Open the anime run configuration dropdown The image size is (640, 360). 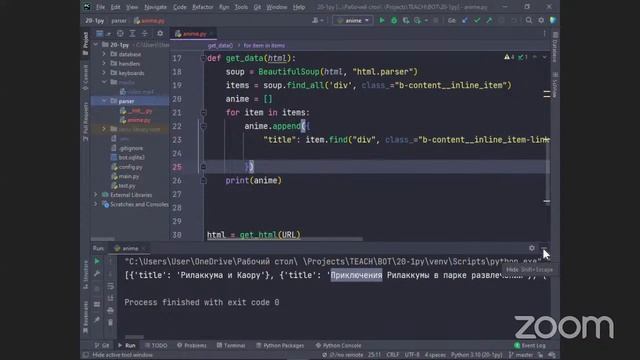(353, 20)
